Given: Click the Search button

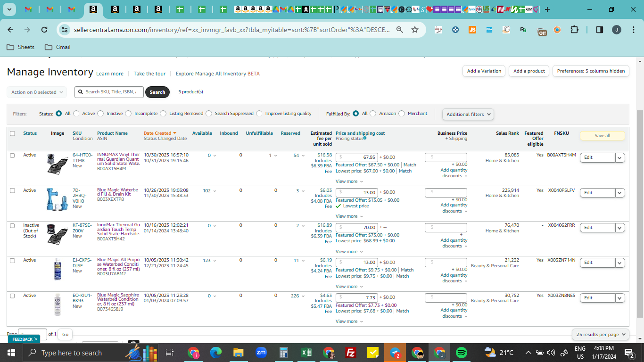Looking at the screenshot, I should point(157,92).
